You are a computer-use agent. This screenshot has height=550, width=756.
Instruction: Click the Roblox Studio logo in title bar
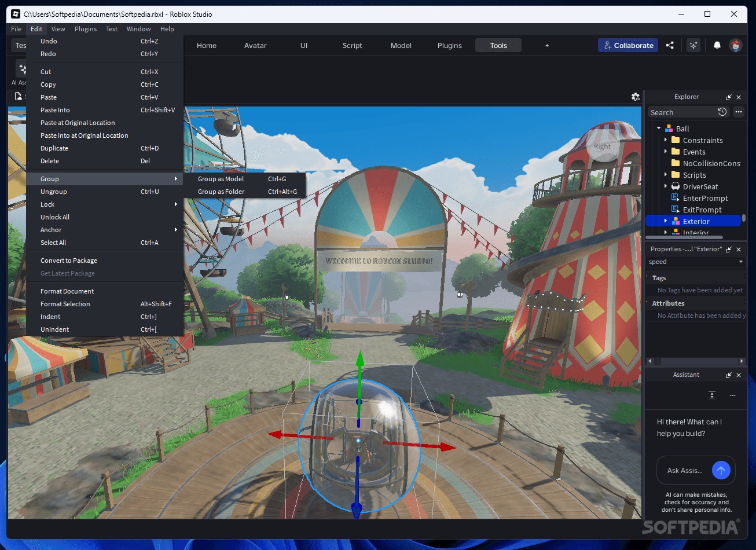16,14
